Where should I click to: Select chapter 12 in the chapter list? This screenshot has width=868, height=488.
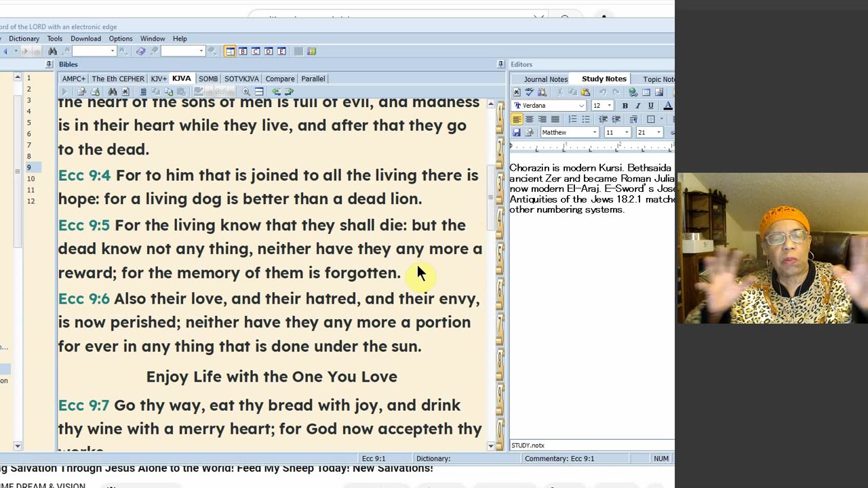(31, 201)
